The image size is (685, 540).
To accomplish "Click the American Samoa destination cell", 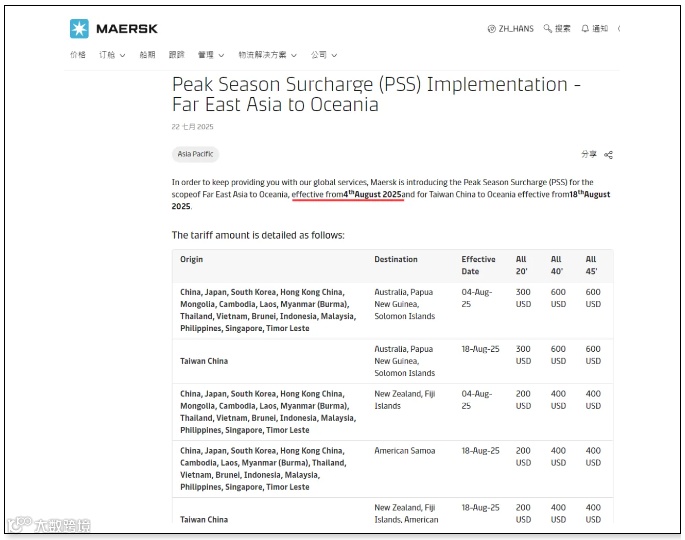I will (x=405, y=450).
